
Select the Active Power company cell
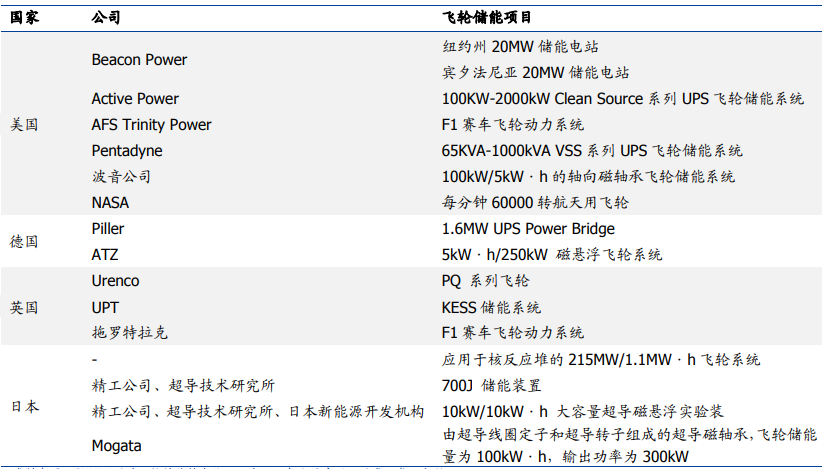tap(135, 99)
